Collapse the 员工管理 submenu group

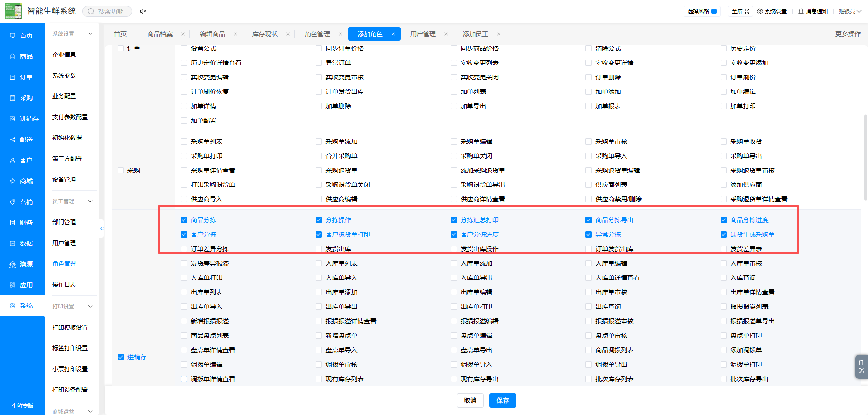click(90, 201)
